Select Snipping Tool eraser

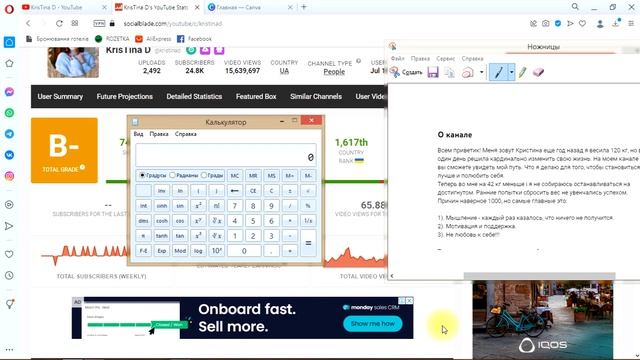[x=538, y=72]
